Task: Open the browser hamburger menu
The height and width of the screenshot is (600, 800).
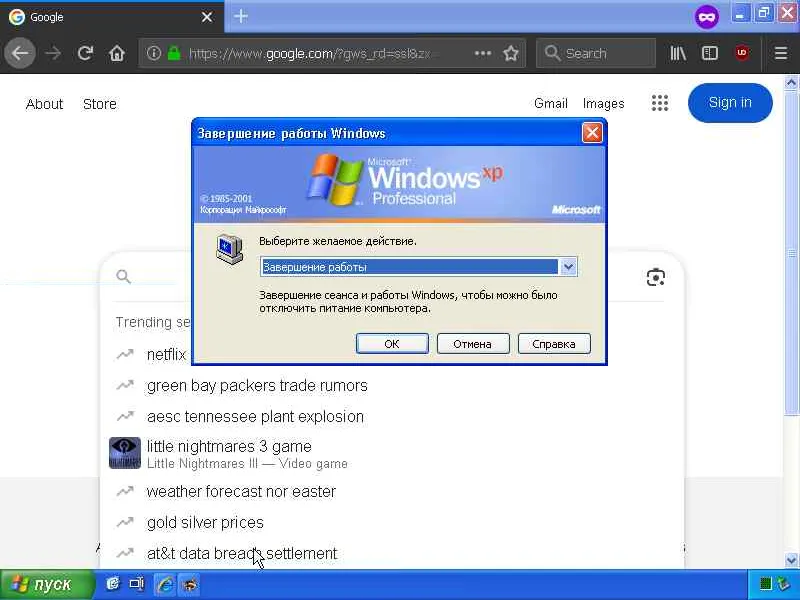Action: pos(781,53)
